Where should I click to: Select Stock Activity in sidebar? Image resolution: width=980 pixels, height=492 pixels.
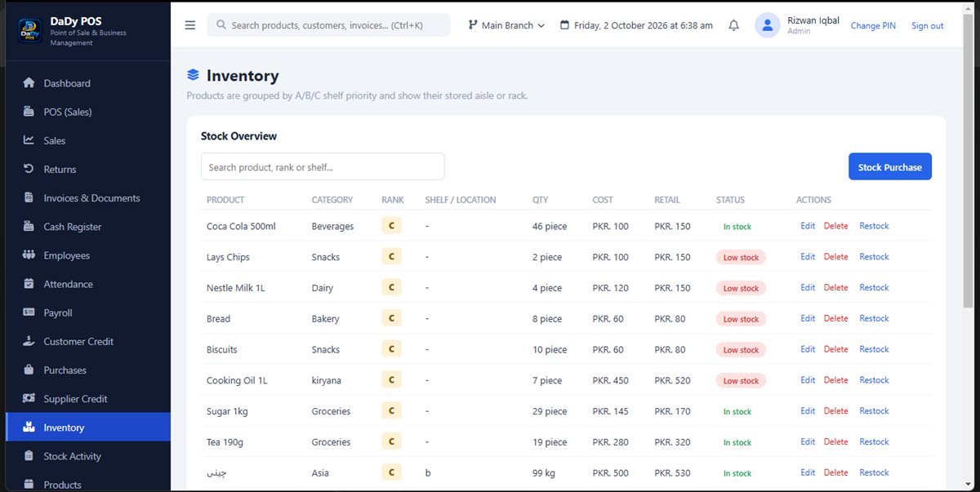[x=88, y=456]
